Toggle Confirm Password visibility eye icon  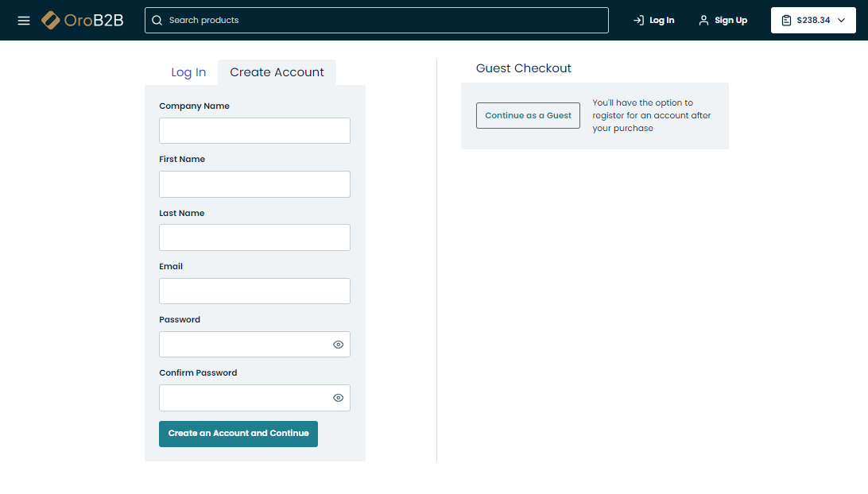pos(338,398)
